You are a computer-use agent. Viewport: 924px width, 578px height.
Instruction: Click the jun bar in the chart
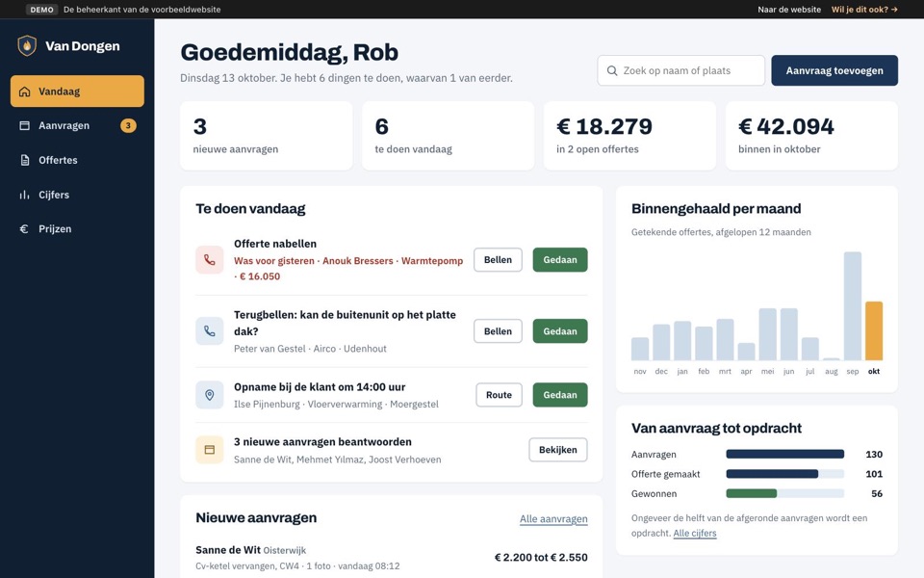pos(789,334)
